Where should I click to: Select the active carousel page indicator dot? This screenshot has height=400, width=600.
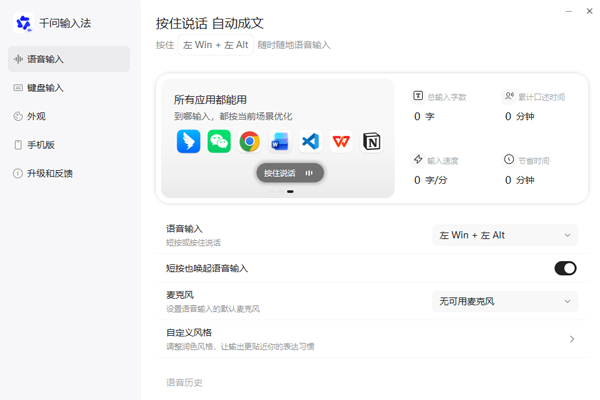click(x=290, y=191)
